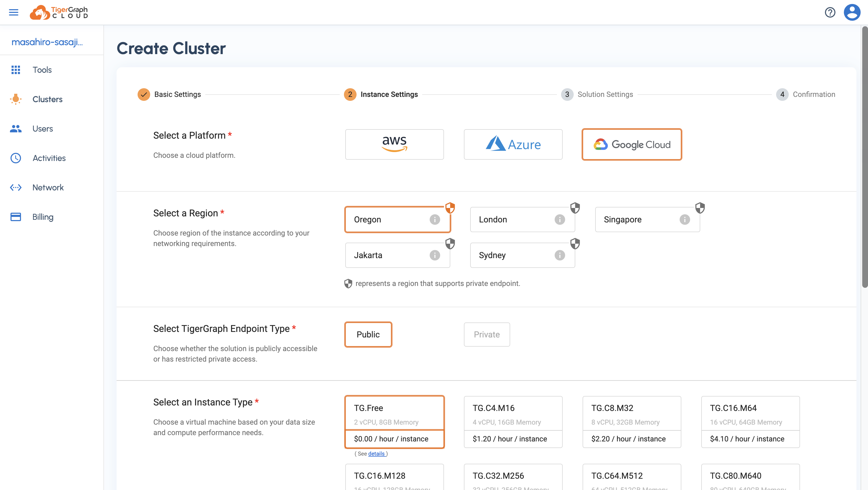Open the hamburger menu icon
Image resolution: width=868 pixels, height=490 pixels.
(x=13, y=12)
